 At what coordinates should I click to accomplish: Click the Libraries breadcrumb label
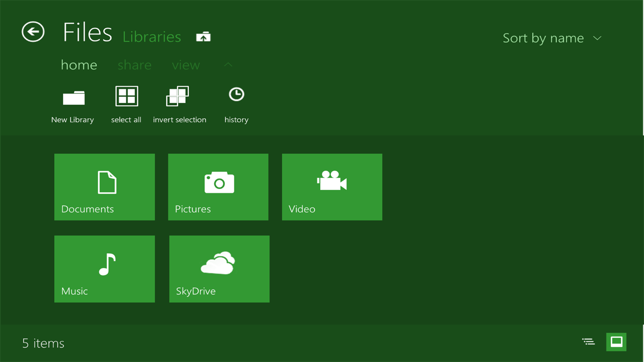(x=152, y=37)
